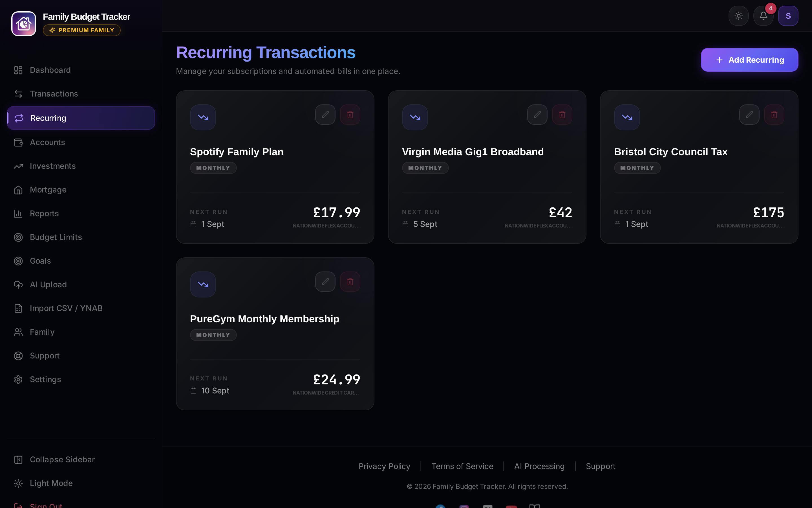Click the £42 amount
Screen dimensions: 812x508
click(x=560, y=212)
